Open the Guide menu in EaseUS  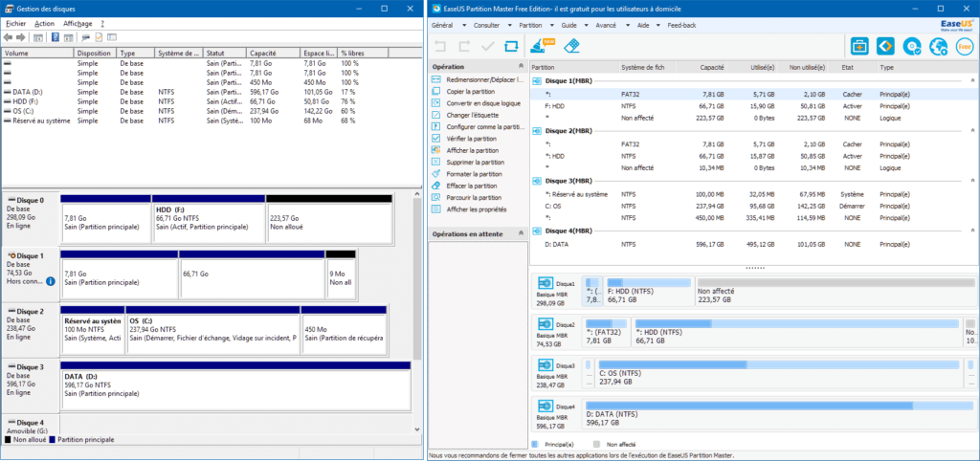tap(574, 26)
